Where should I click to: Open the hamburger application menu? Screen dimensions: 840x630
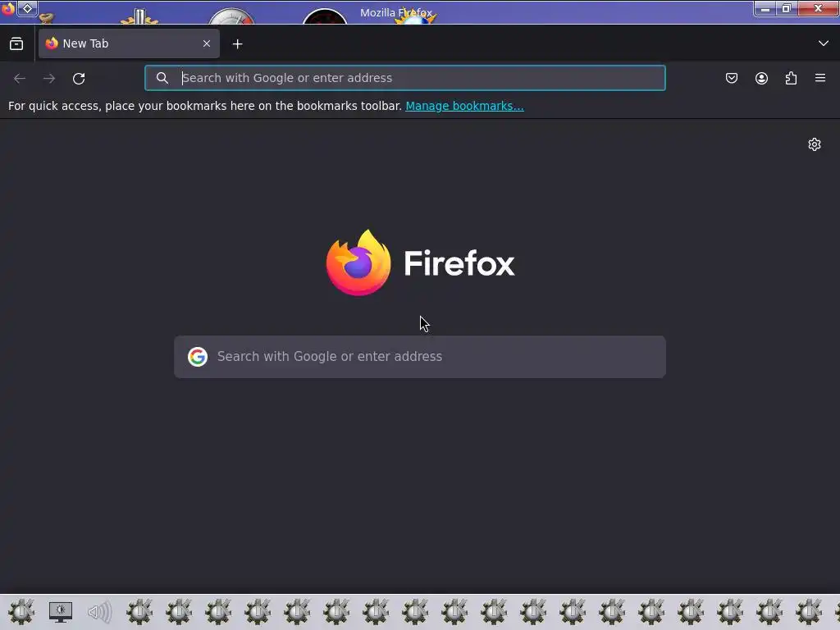[820, 78]
